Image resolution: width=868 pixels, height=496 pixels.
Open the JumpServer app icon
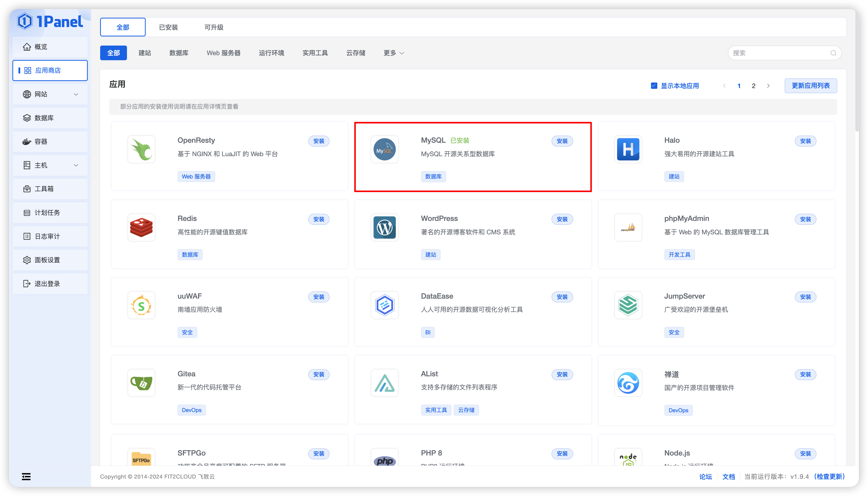tap(628, 305)
